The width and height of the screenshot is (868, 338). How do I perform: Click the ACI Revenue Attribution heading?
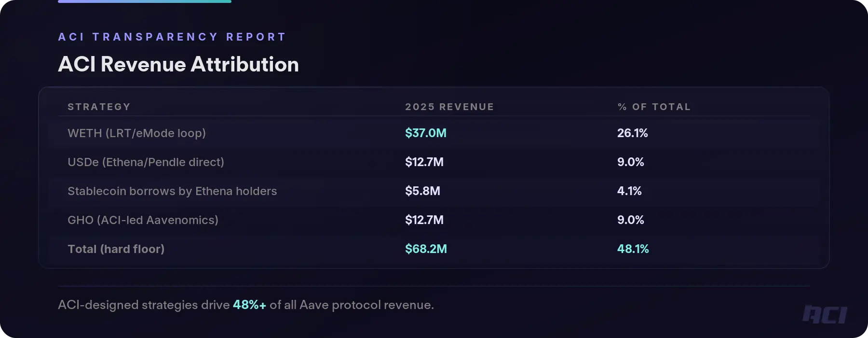tap(178, 64)
